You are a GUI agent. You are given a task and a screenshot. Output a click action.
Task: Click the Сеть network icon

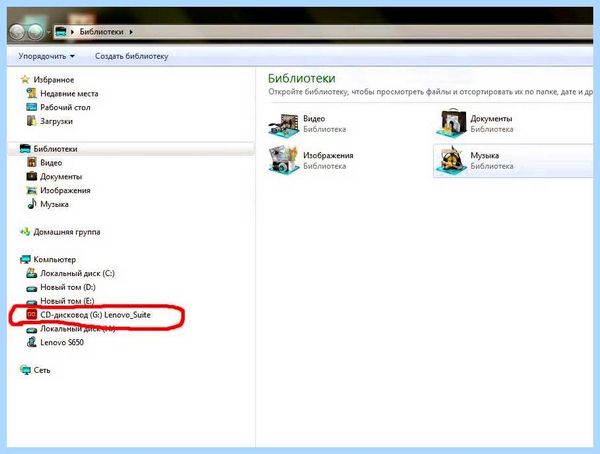pos(25,370)
